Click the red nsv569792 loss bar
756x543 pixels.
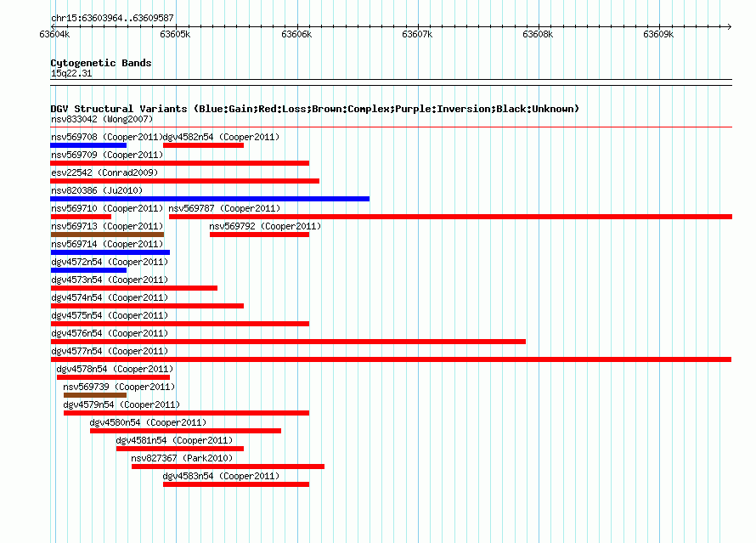click(259, 235)
